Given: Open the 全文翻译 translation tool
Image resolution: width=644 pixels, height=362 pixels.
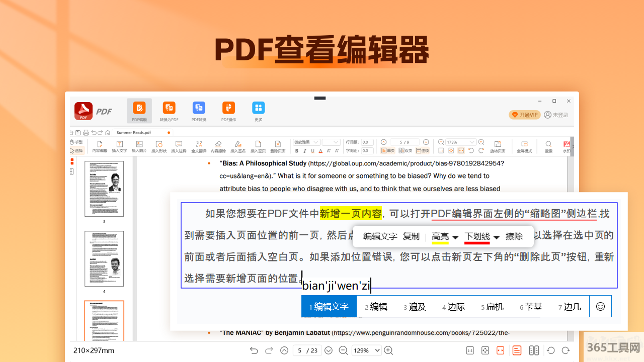Looking at the screenshot, I should coord(199,146).
